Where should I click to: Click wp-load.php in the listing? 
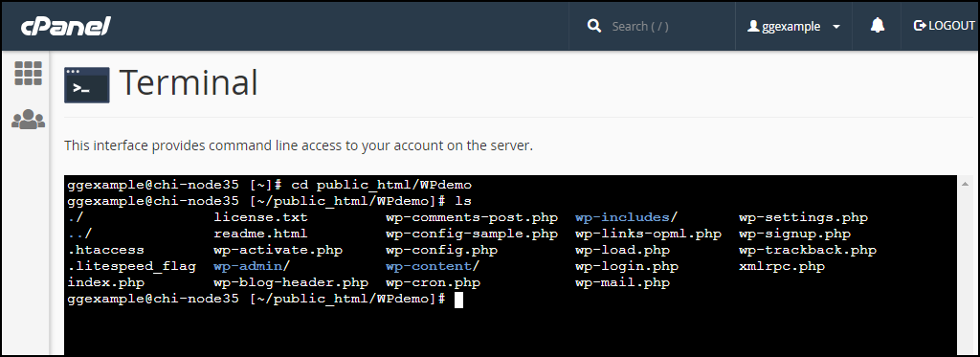[x=622, y=250]
